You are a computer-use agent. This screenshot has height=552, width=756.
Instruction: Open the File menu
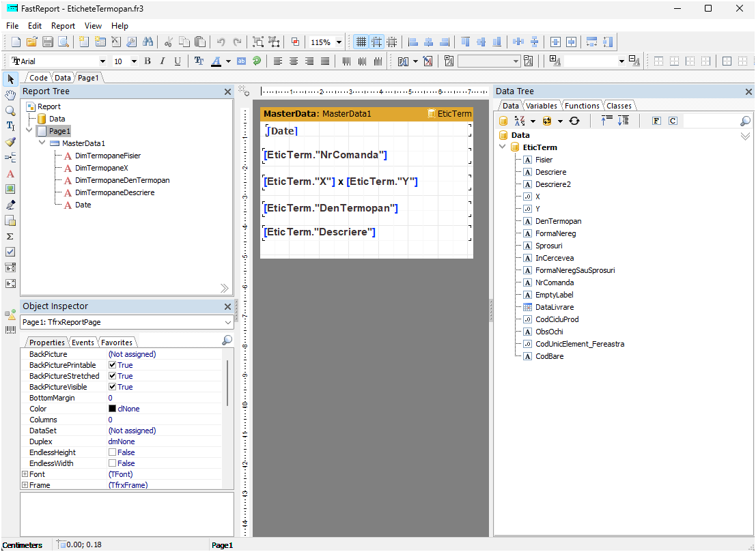pos(12,26)
